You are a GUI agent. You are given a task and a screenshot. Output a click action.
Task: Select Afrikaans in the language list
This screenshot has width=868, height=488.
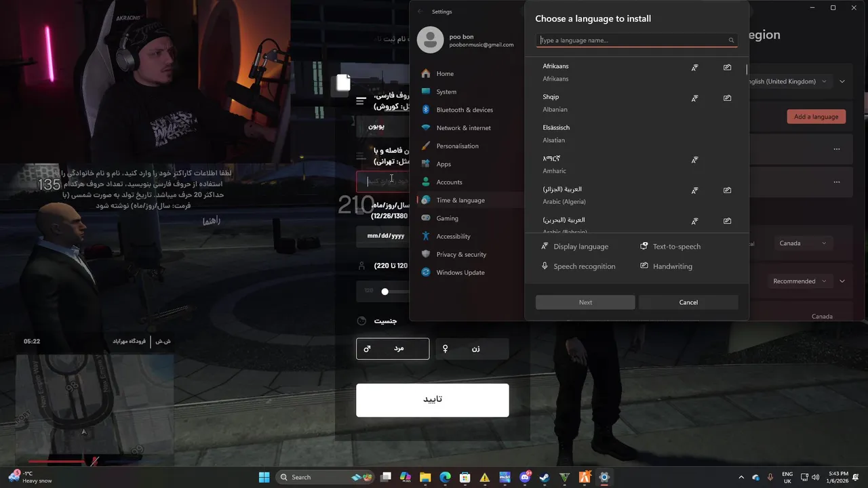coord(636,73)
